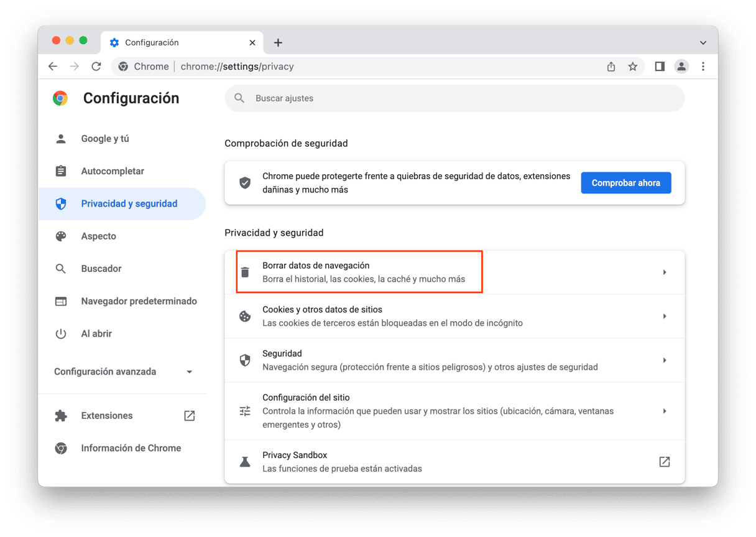The image size is (756, 537).
Task: Click the Configuración tab gear icon
Action: [114, 43]
